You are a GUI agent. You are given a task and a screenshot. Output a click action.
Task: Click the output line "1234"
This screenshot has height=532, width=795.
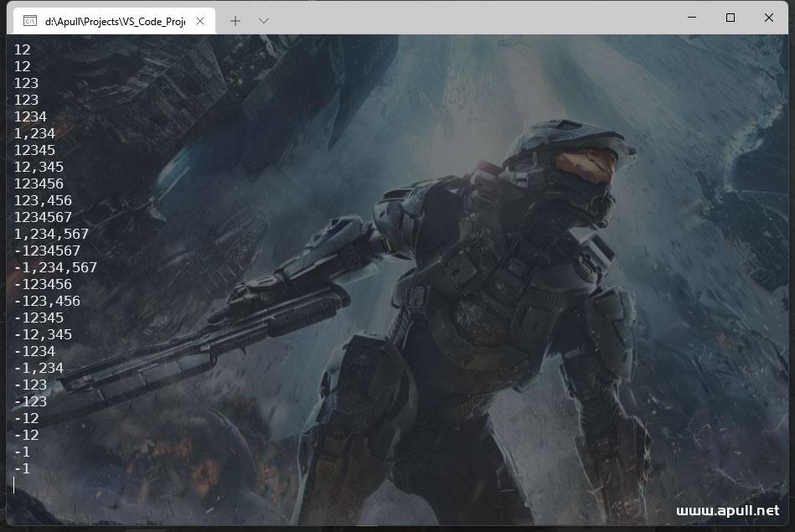30,116
